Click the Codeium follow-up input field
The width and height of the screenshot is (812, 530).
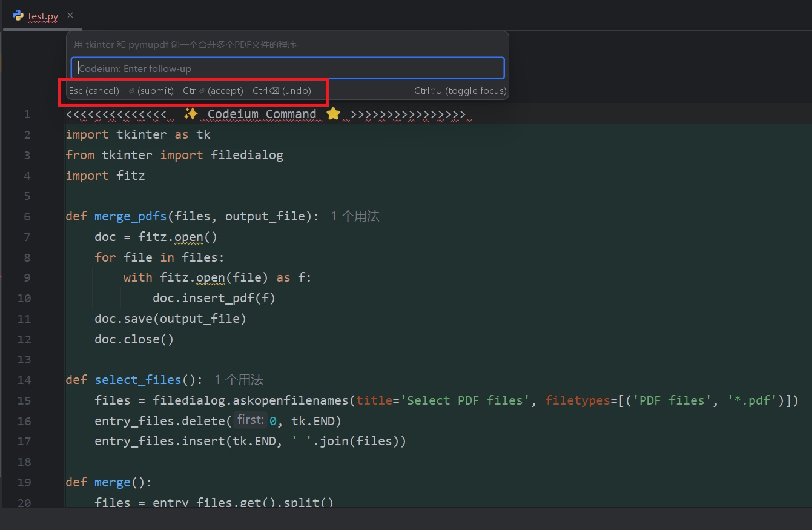tap(288, 68)
